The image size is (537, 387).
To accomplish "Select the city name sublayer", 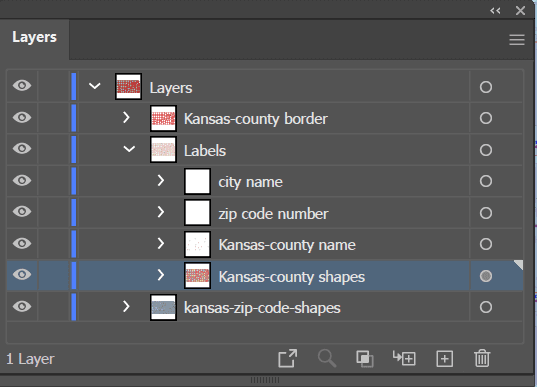I will tap(250, 182).
